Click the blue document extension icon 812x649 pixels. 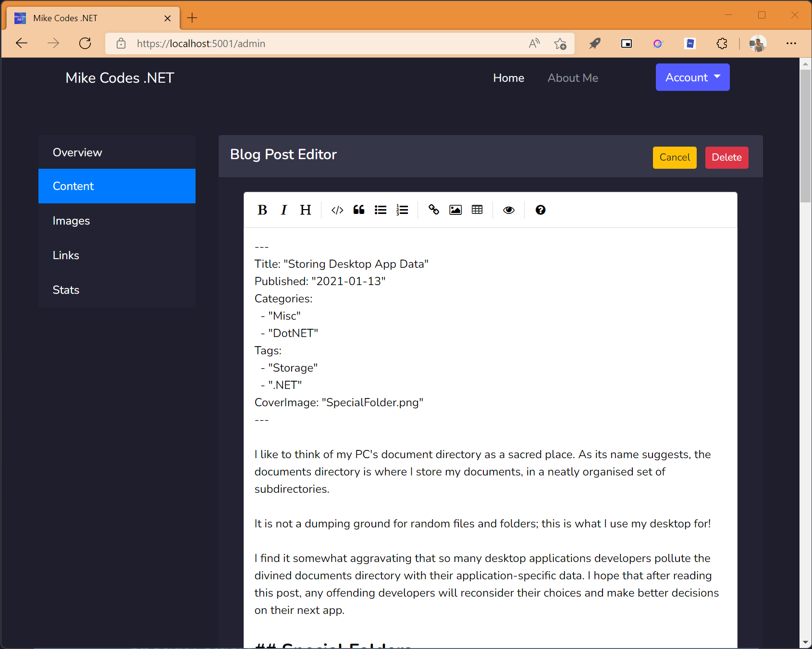tap(690, 44)
